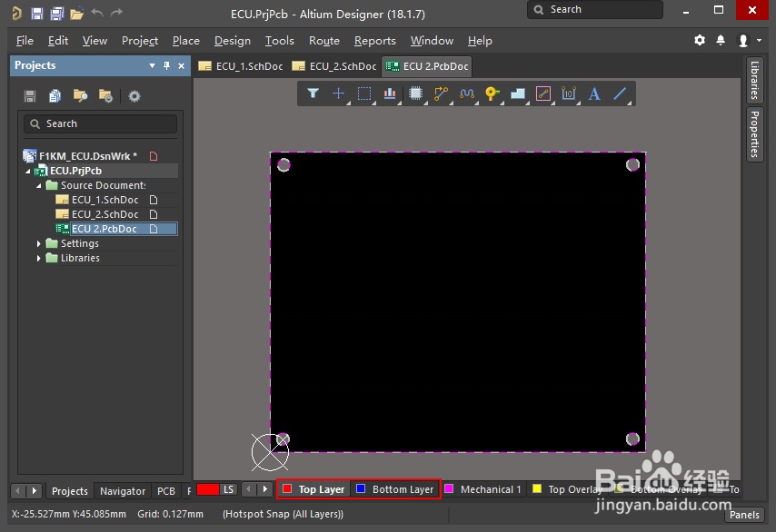Click the Save All icon
Screen dimensions: 776x532
pyautogui.click(x=57, y=14)
